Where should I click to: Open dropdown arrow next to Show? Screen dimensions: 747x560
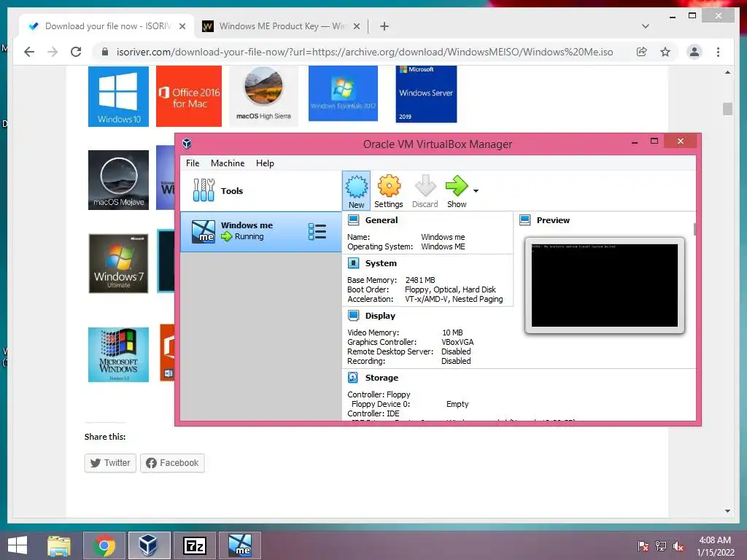[476, 191]
